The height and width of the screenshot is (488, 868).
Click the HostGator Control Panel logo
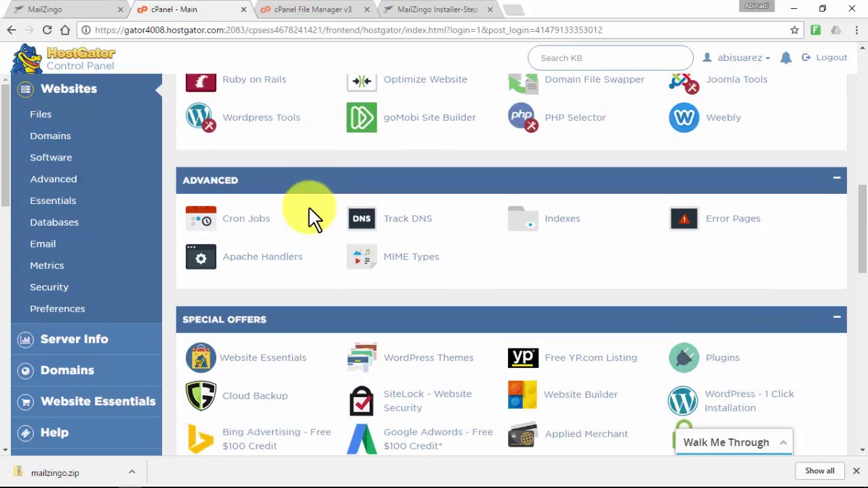tap(64, 58)
